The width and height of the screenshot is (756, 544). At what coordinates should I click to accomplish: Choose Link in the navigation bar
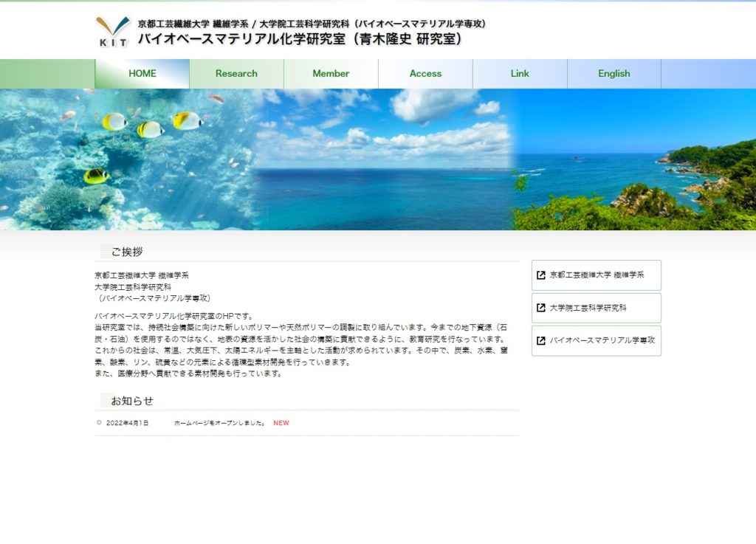[520, 74]
